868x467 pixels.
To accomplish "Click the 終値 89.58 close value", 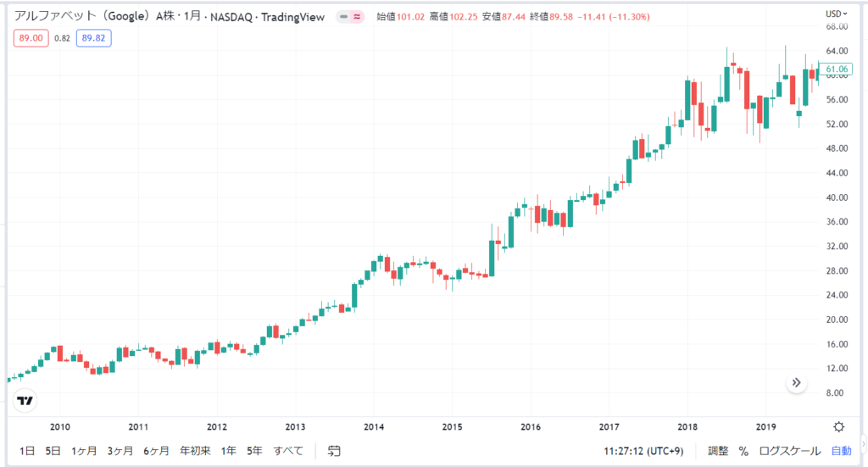I will tap(551, 17).
